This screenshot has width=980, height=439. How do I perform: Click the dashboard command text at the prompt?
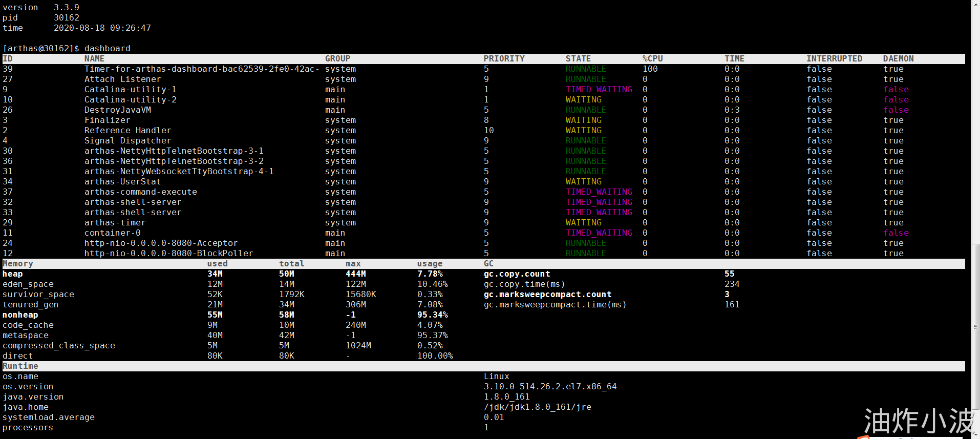[x=108, y=49]
